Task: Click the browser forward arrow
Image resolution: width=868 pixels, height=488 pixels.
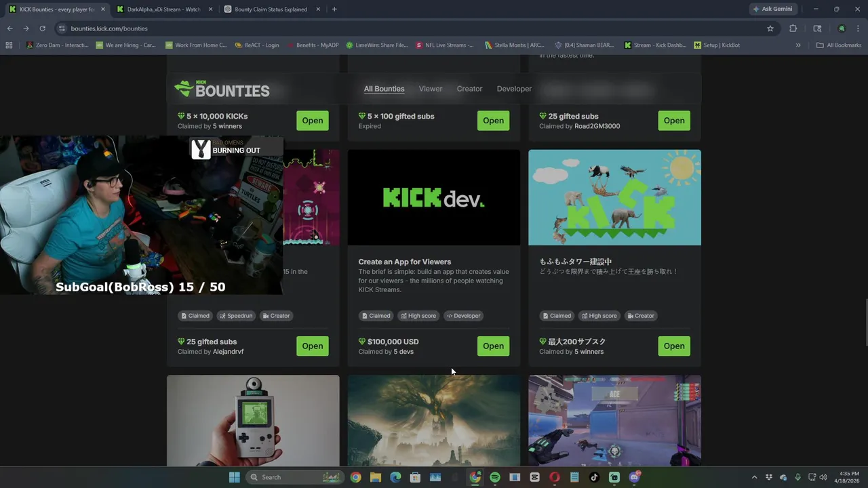Action: (x=26, y=28)
